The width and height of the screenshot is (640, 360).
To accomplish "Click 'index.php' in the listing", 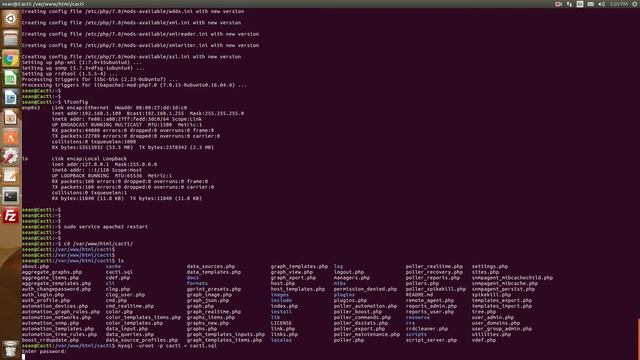I will pos(284,306).
